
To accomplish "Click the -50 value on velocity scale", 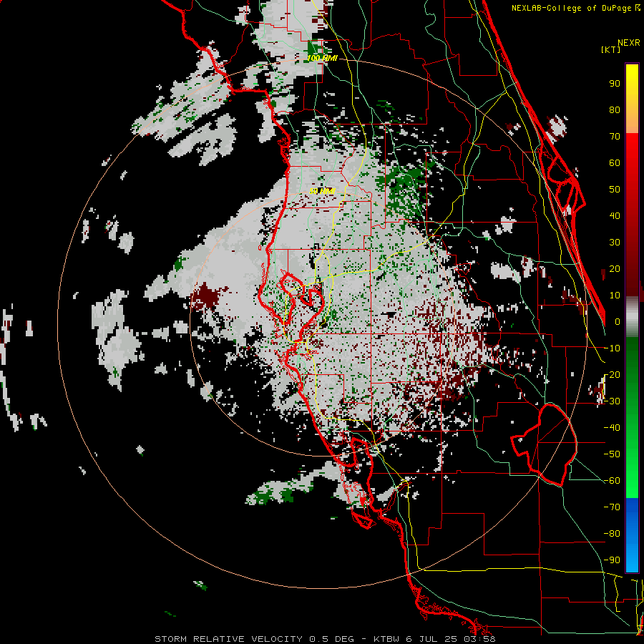I will click(612, 454).
